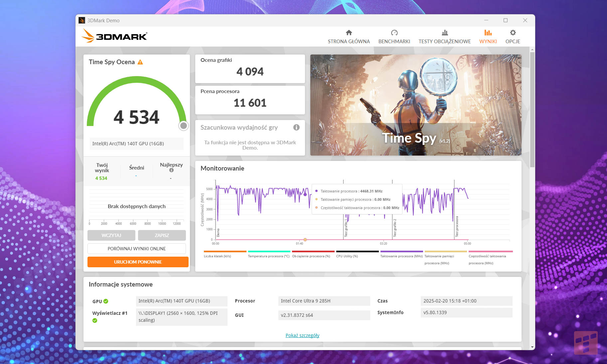Click the green GPU check mark

click(106, 301)
